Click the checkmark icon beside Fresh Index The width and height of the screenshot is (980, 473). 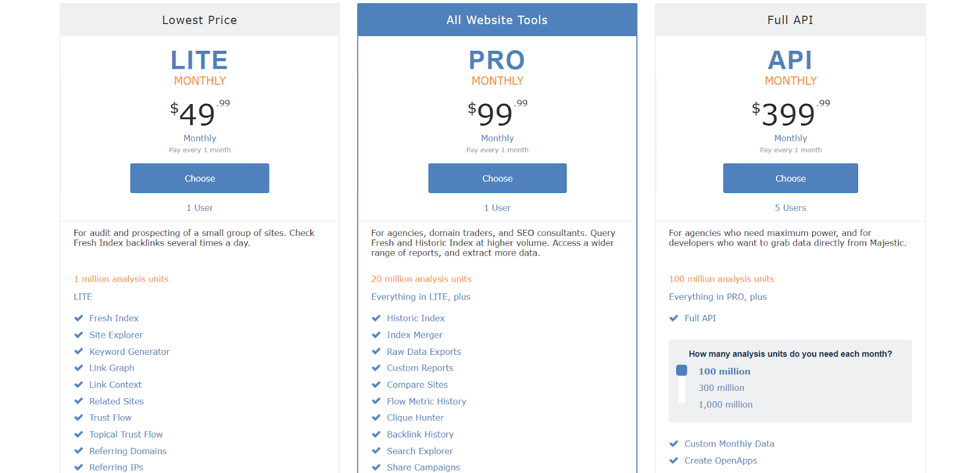click(78, 318)
